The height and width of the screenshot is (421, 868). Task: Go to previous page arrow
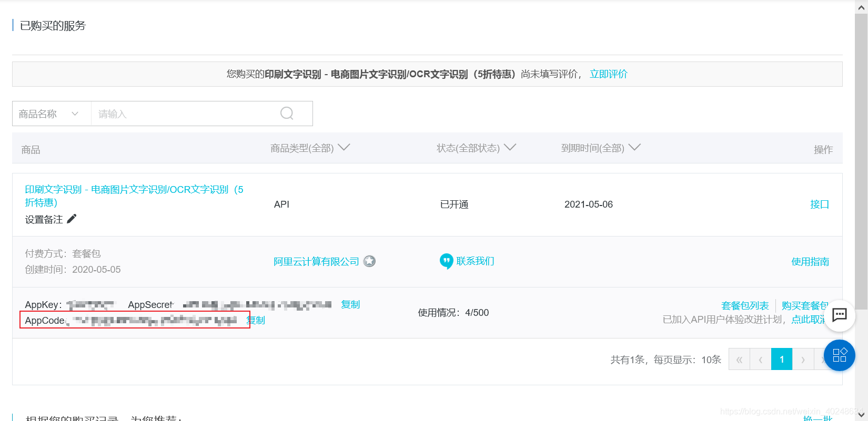click(x=761, y=360)
